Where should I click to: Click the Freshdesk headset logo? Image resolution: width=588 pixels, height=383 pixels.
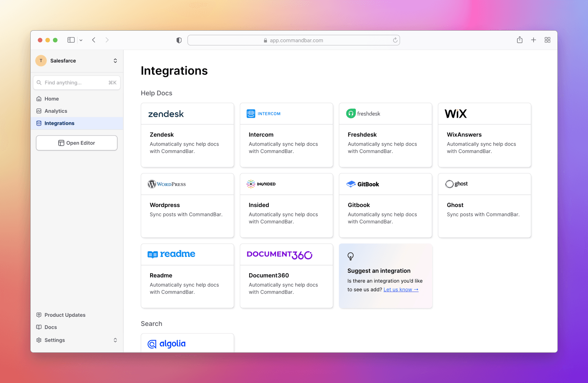pos(351,114)
